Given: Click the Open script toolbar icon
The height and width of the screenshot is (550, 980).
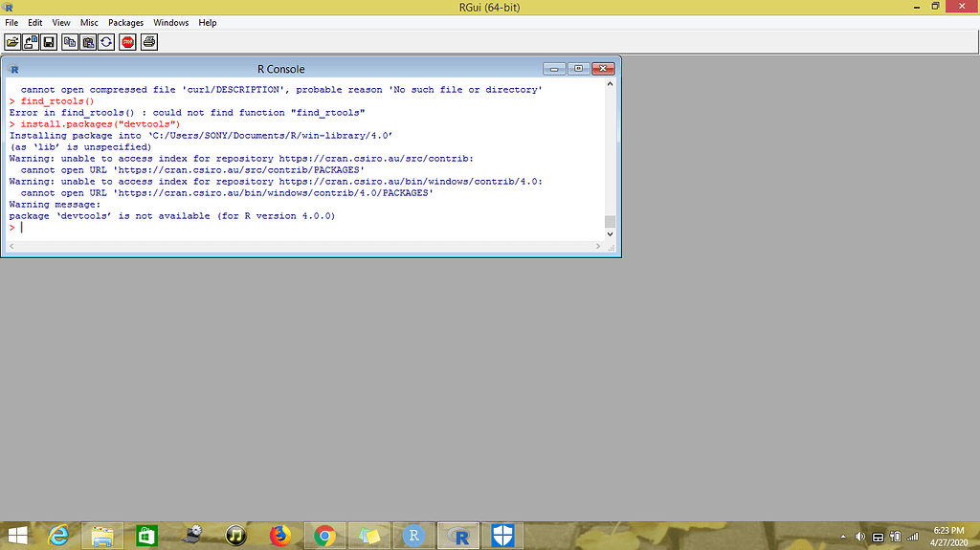Looking at the screenshot, I should click(11, 42).
